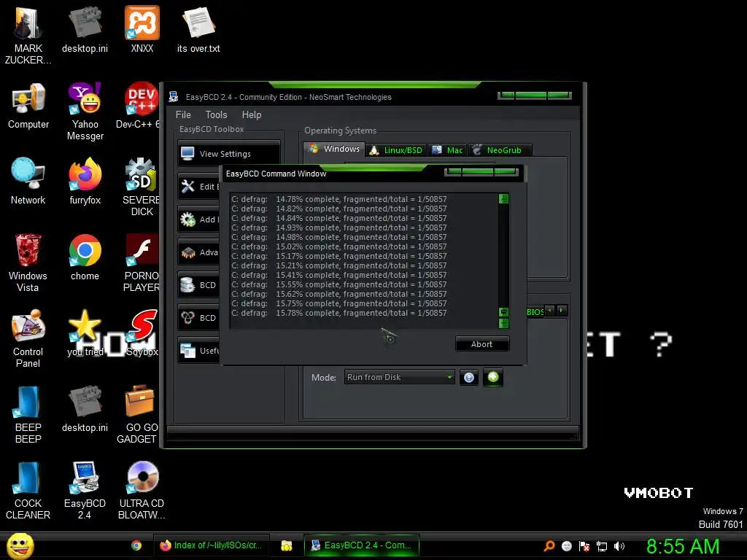Select the Network desktop icon

click(28, 182)
